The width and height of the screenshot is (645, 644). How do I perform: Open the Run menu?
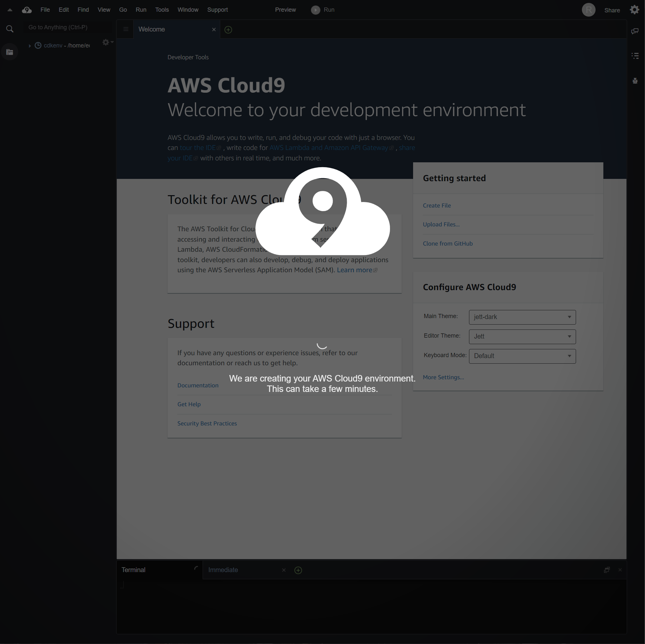(141, 10)
